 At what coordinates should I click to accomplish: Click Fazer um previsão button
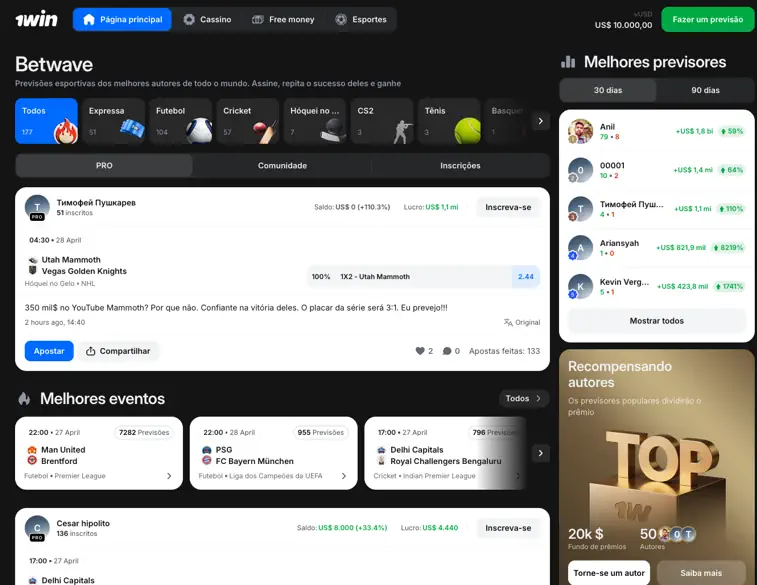(708, 19)
